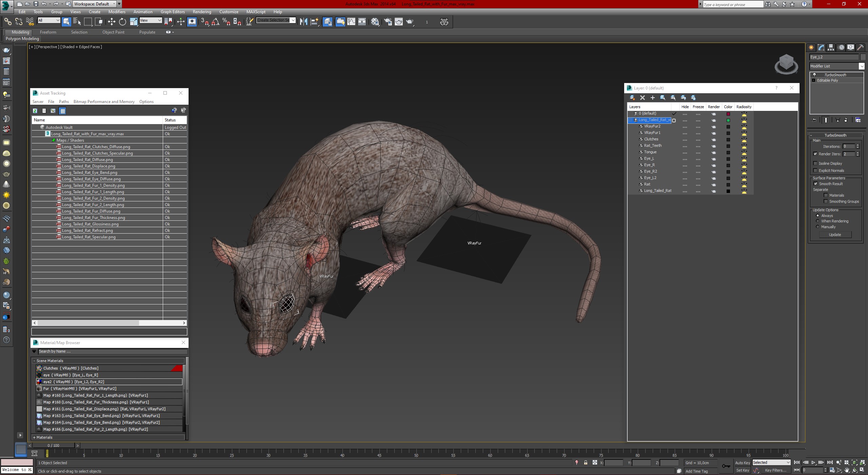Click the Play Animation button
868x475 pixels.
(x=813, y=462)
